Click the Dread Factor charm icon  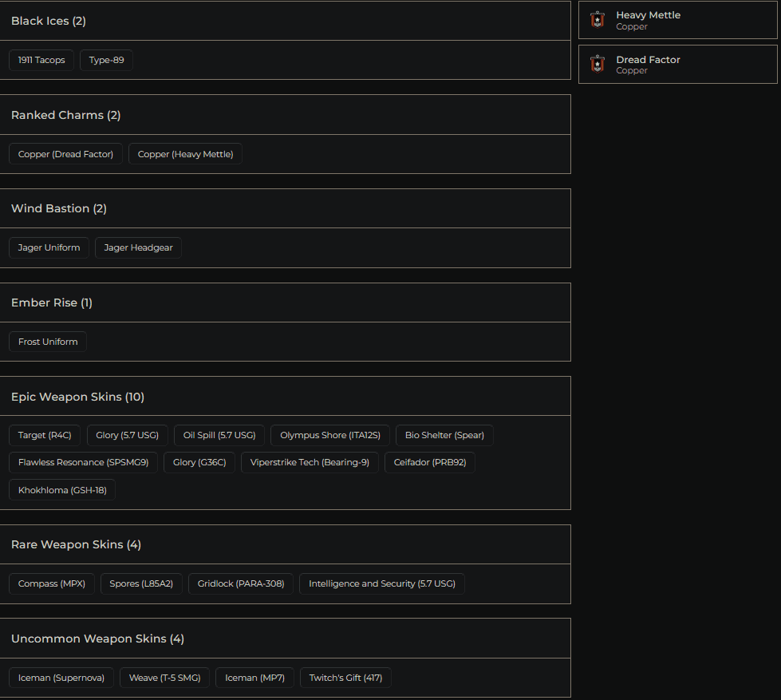point(598,65)
